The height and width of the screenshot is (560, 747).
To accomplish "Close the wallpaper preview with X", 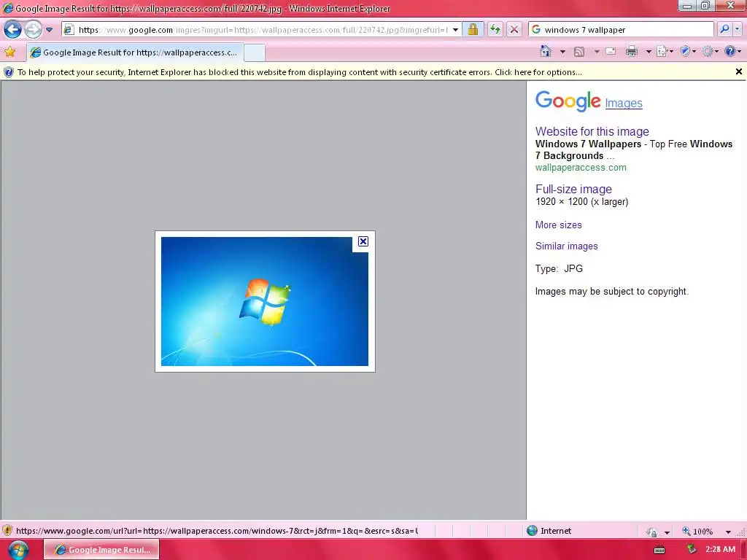I will (363, 241).
